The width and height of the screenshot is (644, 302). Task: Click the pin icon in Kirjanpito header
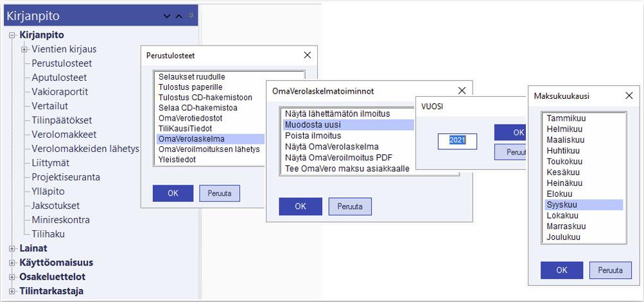pos(191,15)
